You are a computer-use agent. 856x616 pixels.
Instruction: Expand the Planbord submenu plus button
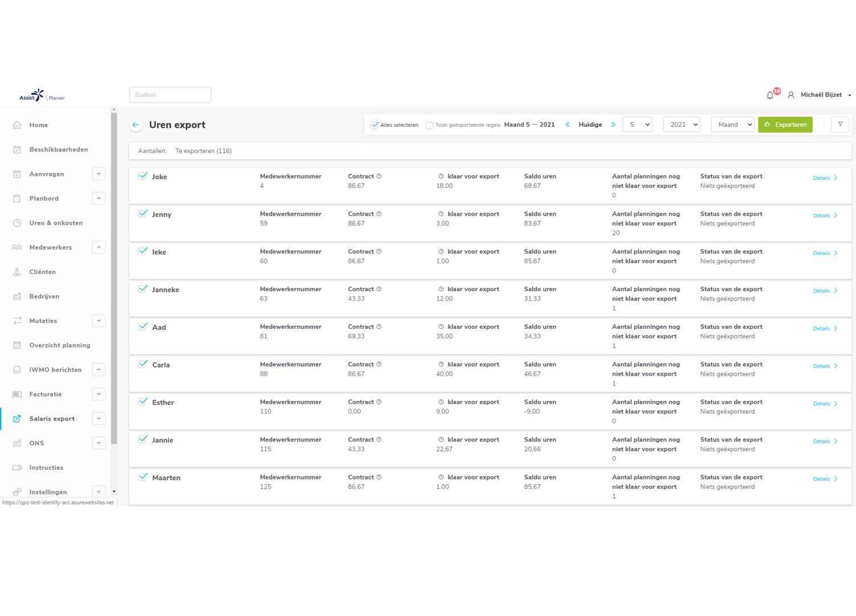[x=98, y=199]
